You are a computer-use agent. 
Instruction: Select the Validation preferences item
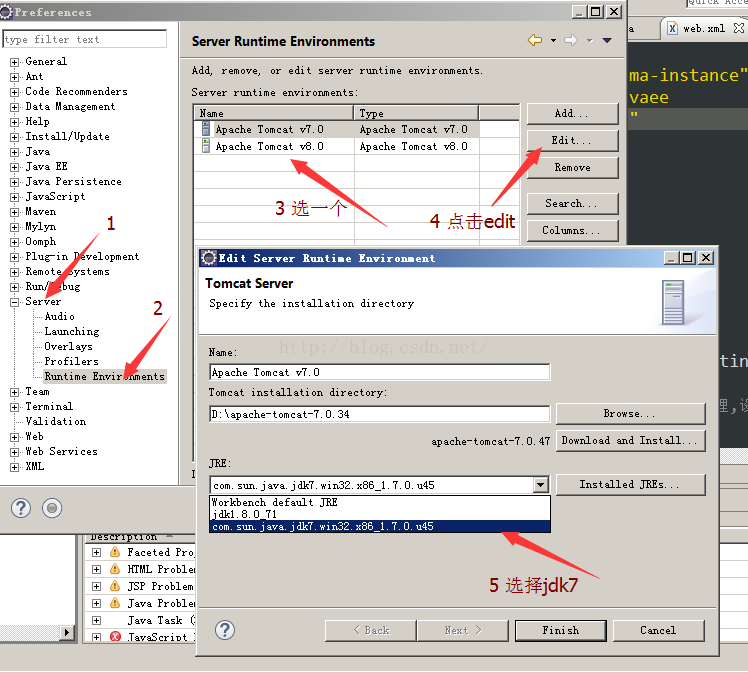[x=56, y=421]
